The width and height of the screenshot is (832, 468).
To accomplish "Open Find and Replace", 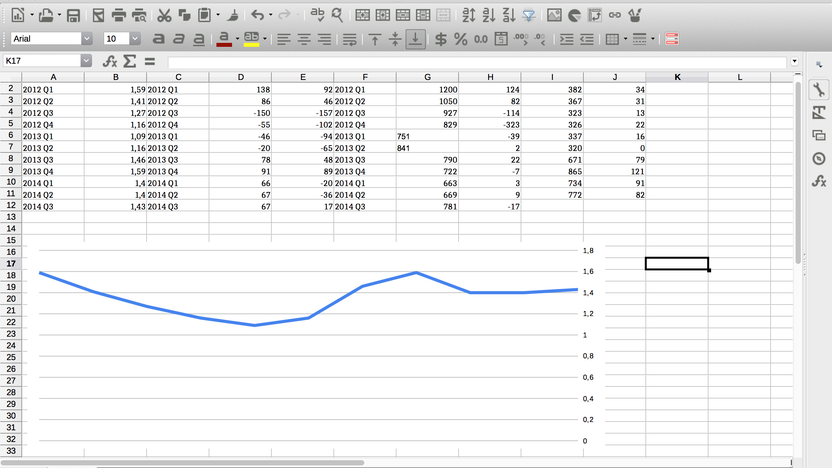I will click(337, 15).
